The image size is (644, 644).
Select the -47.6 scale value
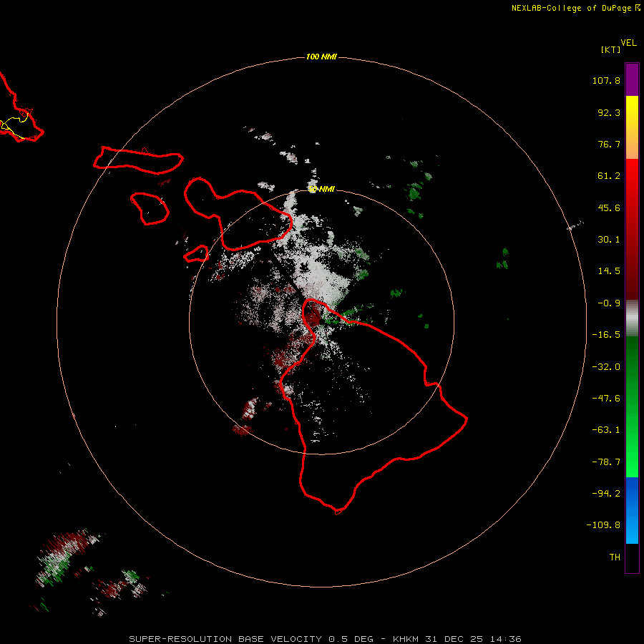coord(606,399)
